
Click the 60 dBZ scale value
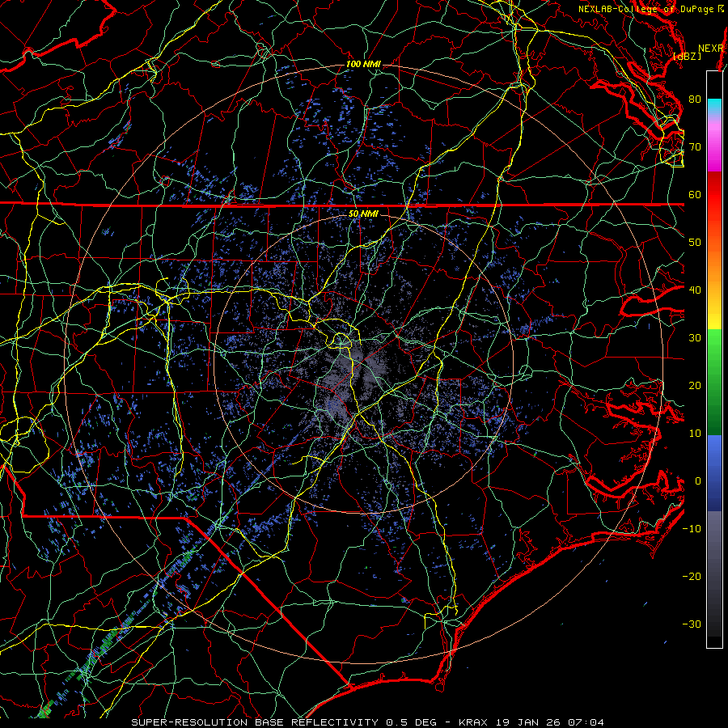[695, 194]
